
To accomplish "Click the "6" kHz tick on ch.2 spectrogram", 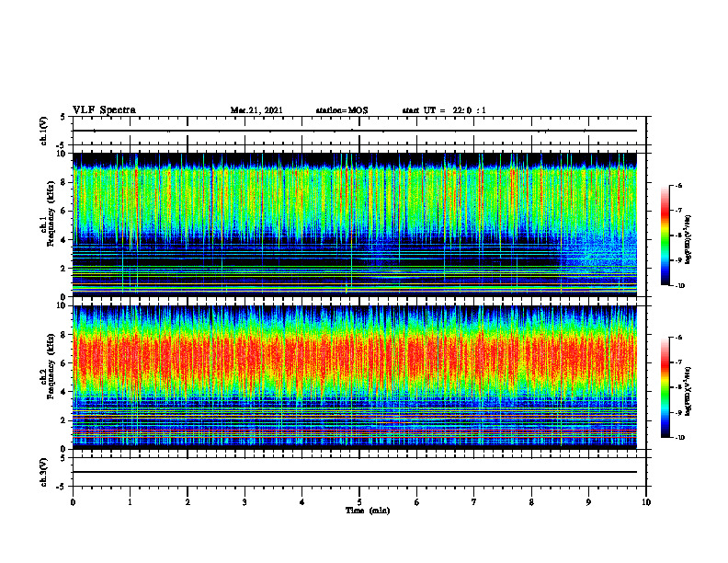I will pos(64,363).
